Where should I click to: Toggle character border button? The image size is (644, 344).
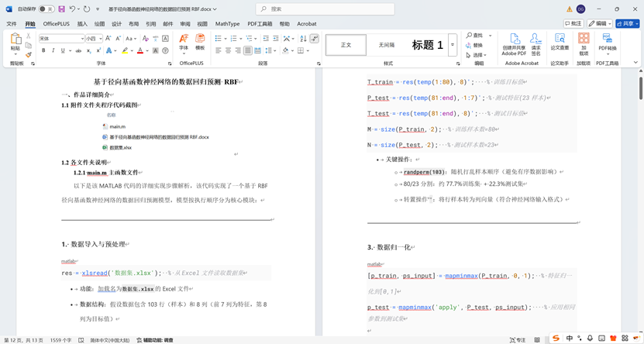coord(165,39)
